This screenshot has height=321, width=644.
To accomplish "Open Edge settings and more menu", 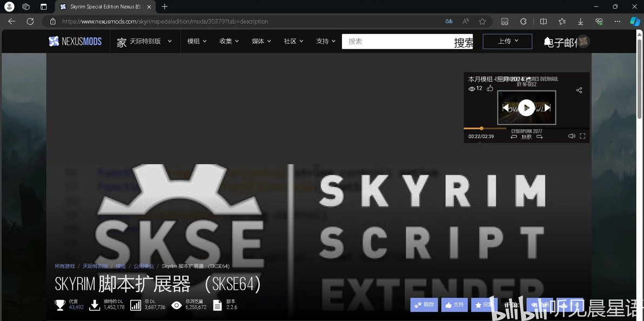I will pos(618,22).
